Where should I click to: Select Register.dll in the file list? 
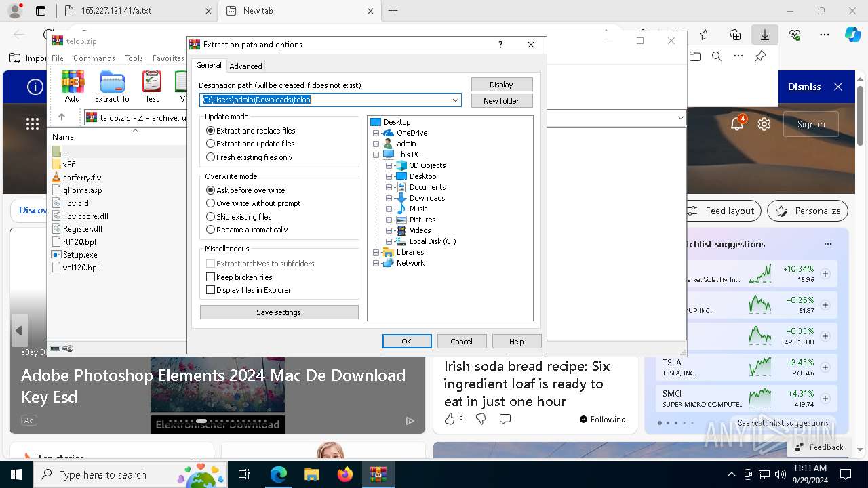pos(77,229)
